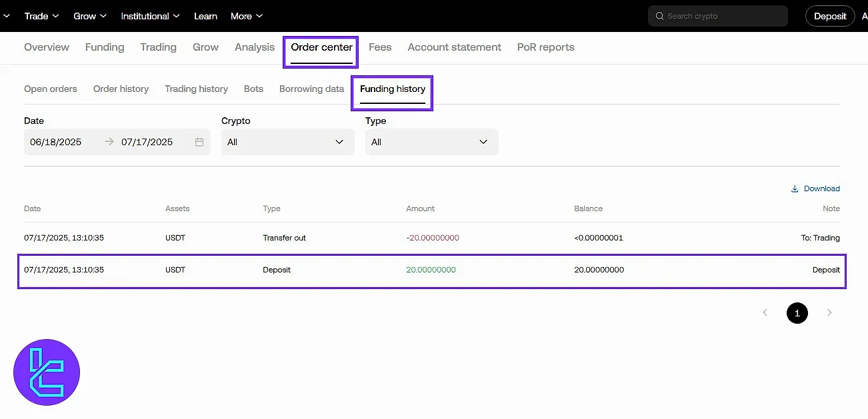Open the Fees tab
The width and height of the screenshot is (868, 419).
[x=380, y=47]
